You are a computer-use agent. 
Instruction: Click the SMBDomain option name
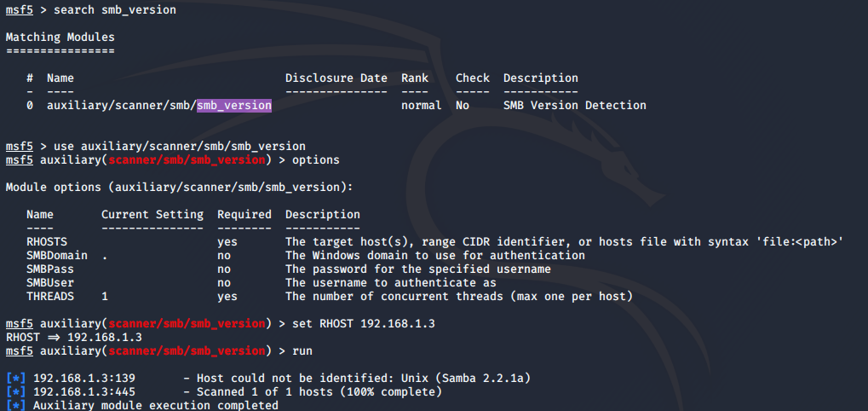[x=54, y=256]
